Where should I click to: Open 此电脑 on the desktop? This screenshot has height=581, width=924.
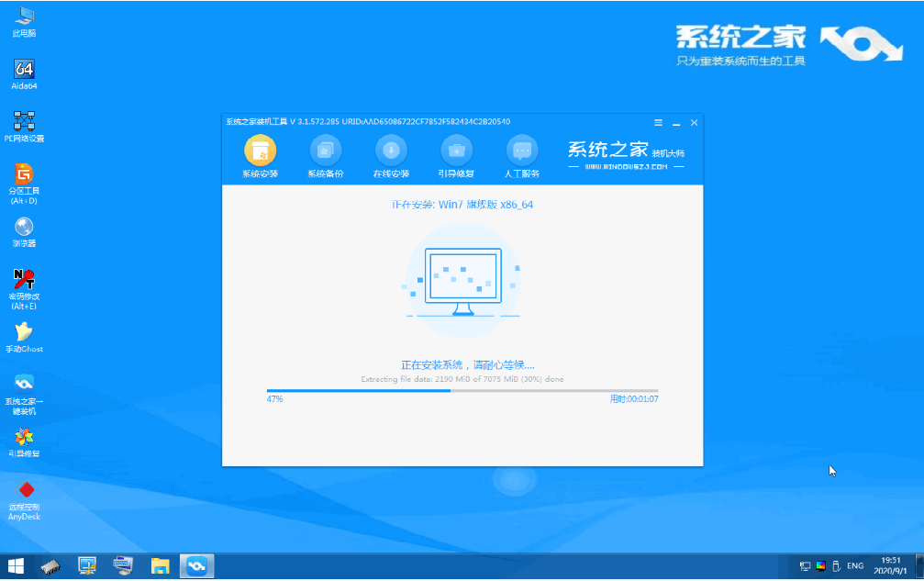point(24,17)
